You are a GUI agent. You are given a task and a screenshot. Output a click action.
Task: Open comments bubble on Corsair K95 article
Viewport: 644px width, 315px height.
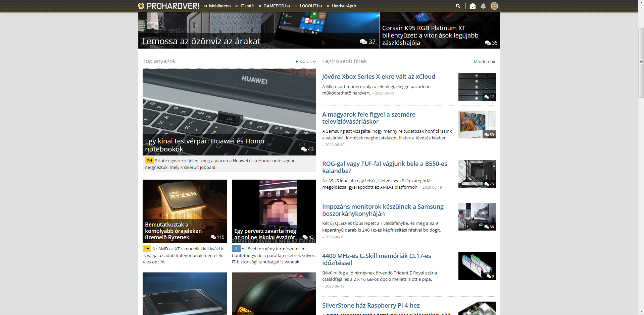coord(491,43)
